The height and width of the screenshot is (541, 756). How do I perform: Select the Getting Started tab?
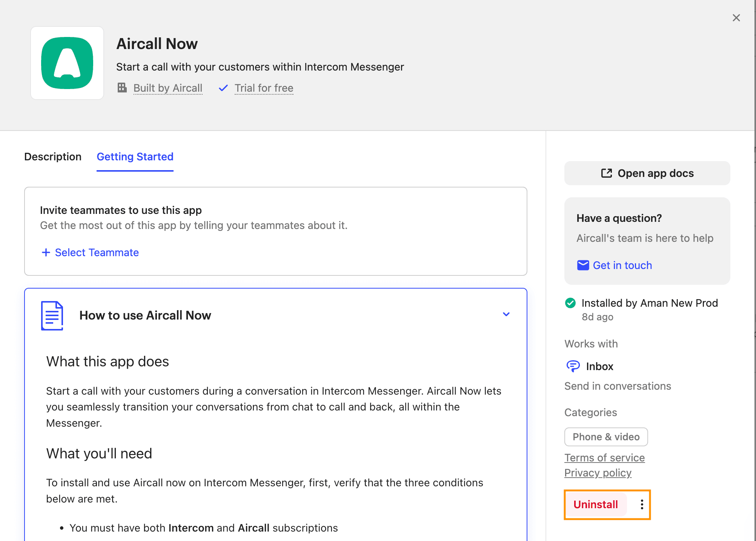[x=135, y=157]
